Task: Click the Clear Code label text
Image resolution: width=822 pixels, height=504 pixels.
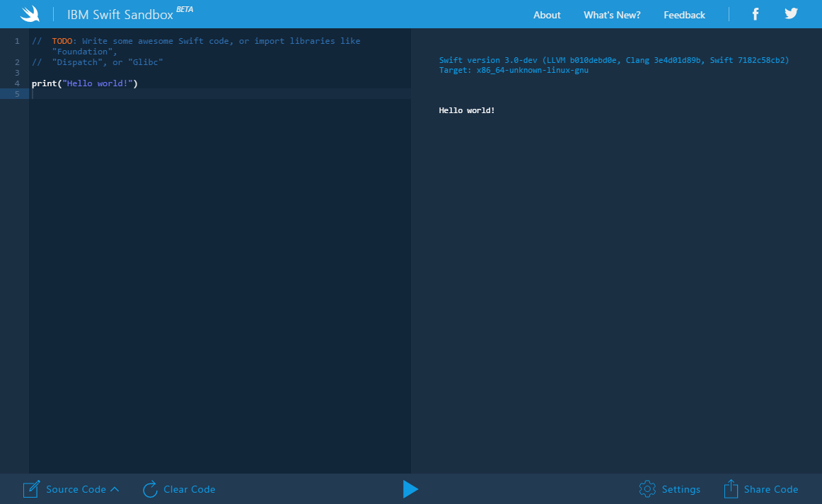Action: [x=188, y=488]
